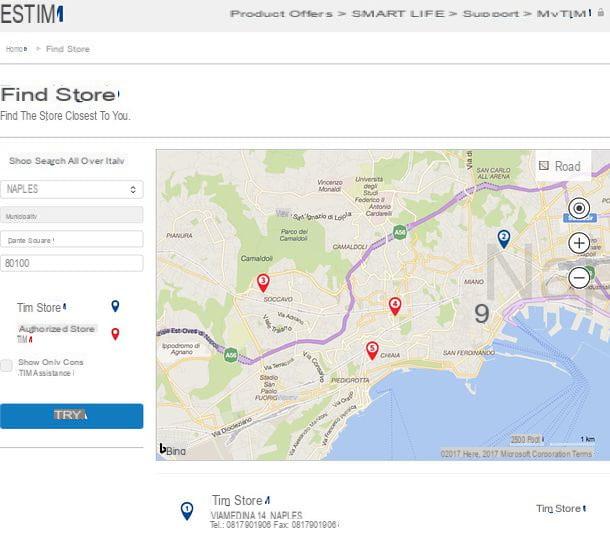Select red map pin number 4
610x546 pixels.
(x=395, y=306)
